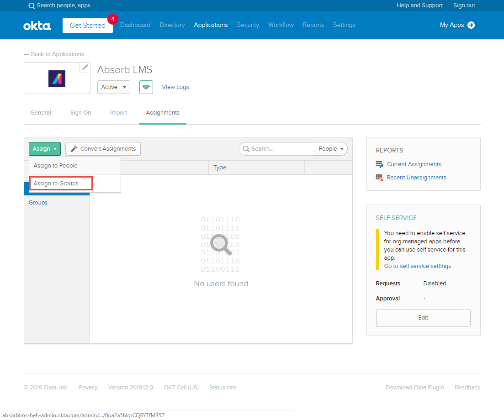This screenshot has width=504, height=420.
Task: Click the pencil edit logo icon
Action: click(85, 68)
